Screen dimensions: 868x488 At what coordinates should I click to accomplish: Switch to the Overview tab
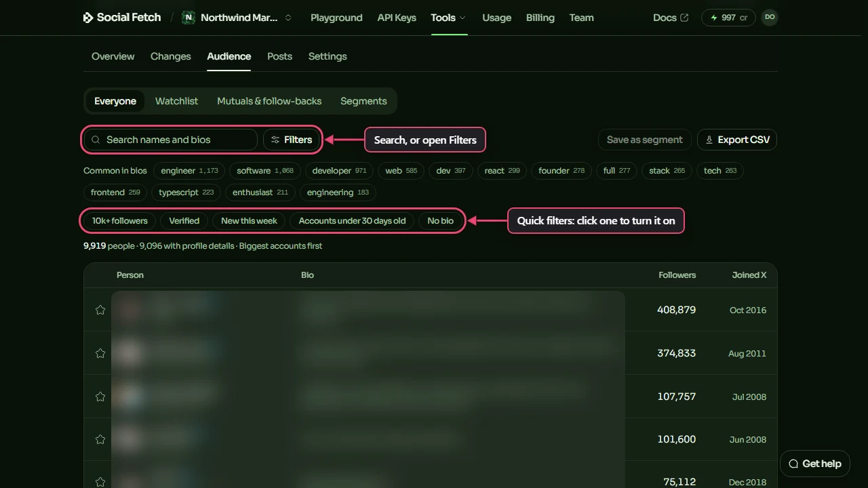click(113, 56)
